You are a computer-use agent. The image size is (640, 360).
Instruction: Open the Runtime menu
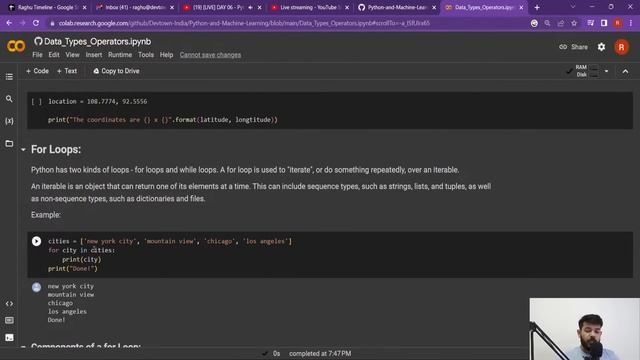(120, 55)
